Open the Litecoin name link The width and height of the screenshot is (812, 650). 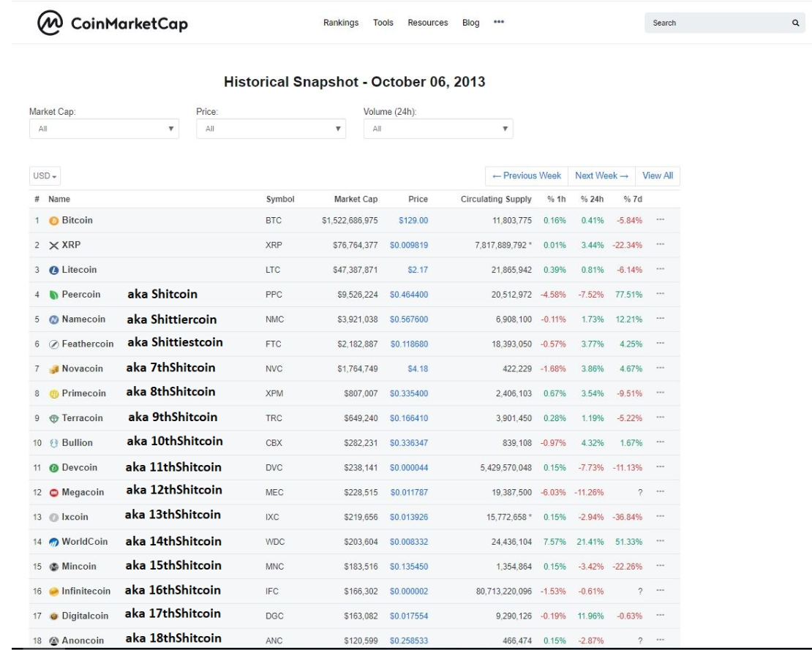[79, 270]
